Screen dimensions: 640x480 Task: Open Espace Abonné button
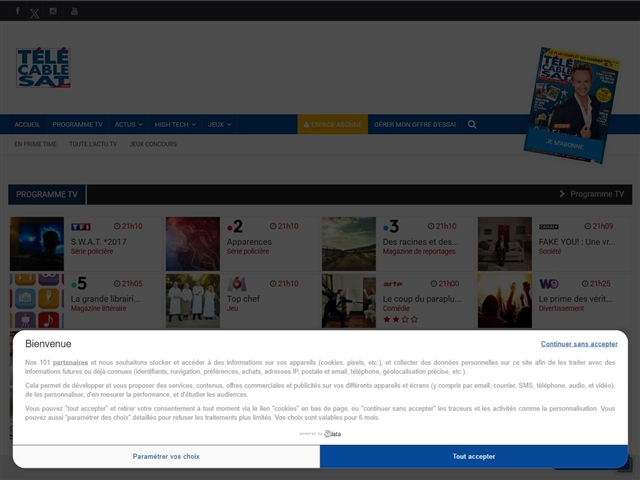pyautogui.click(x=333, y=124)
